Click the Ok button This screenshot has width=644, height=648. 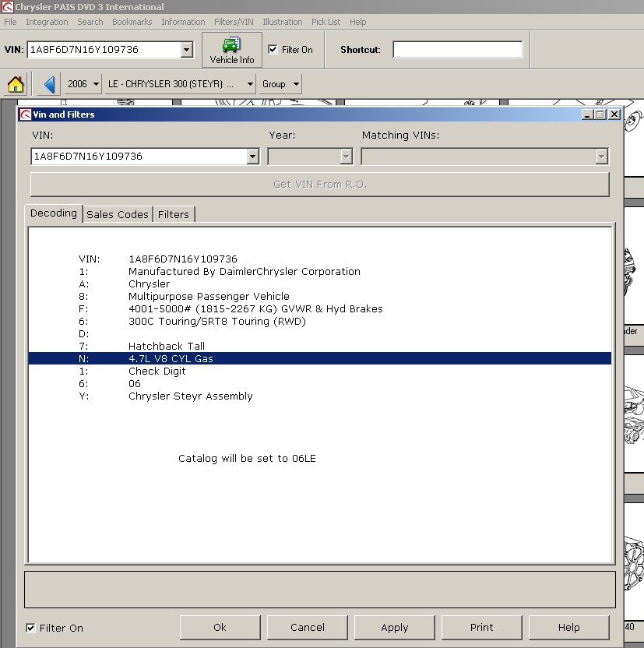click(220, 627)
